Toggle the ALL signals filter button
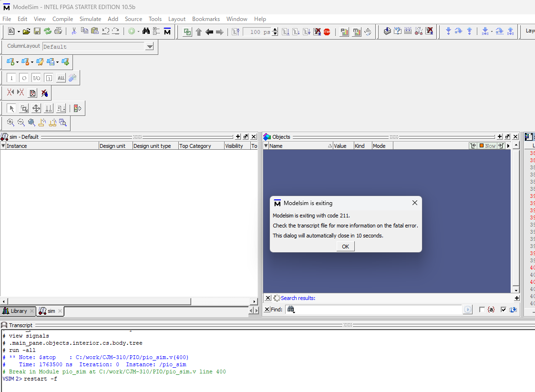 click(x=61, y=78)
